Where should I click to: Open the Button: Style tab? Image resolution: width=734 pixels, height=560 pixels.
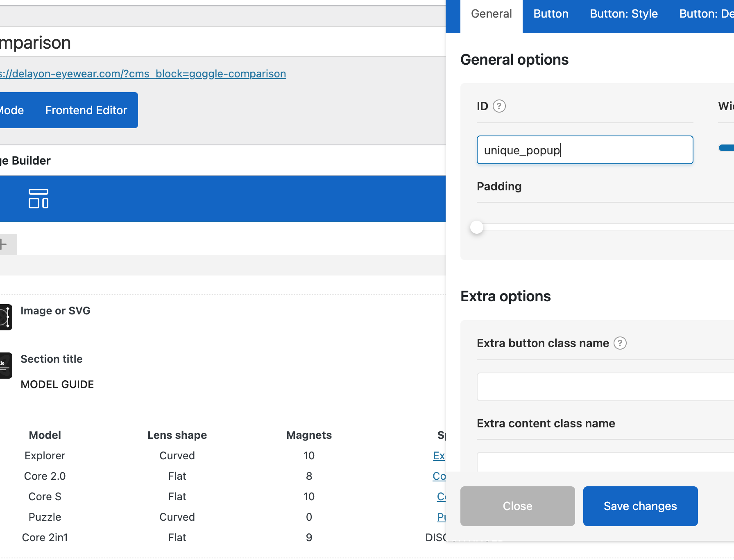623,14
